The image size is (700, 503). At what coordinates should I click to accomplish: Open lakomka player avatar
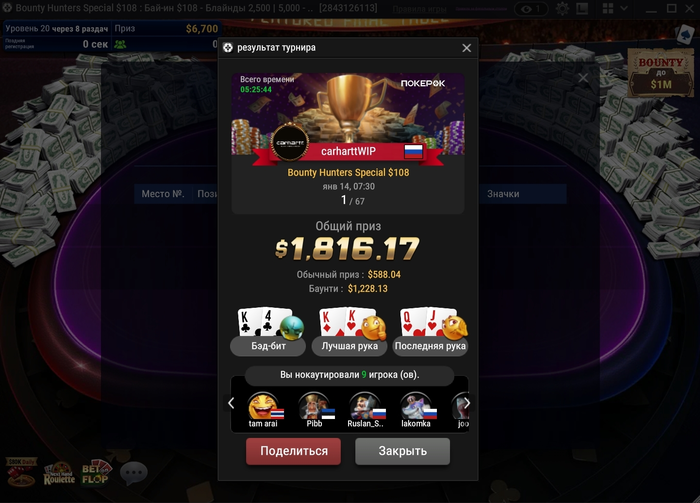416,406
